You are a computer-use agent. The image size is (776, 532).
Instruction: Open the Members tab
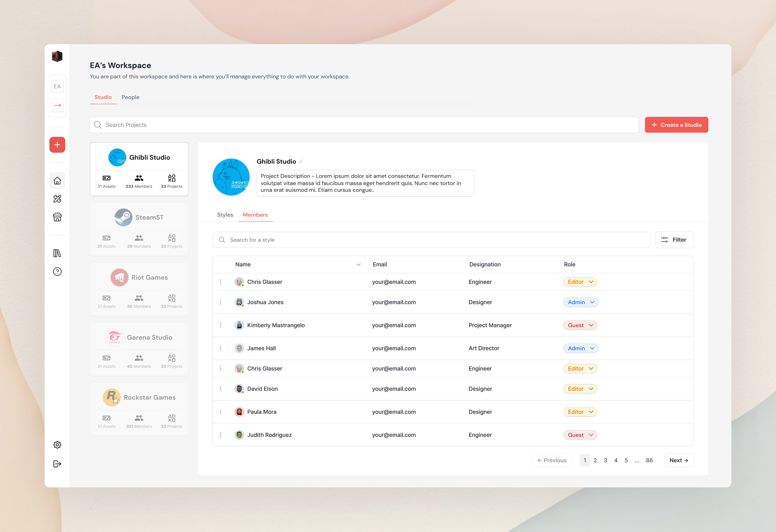[x=255, y=215]
